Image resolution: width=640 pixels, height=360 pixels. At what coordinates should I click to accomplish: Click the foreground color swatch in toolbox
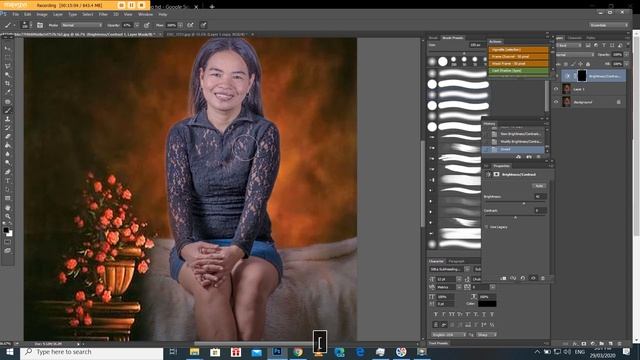(x=6, y=230)
